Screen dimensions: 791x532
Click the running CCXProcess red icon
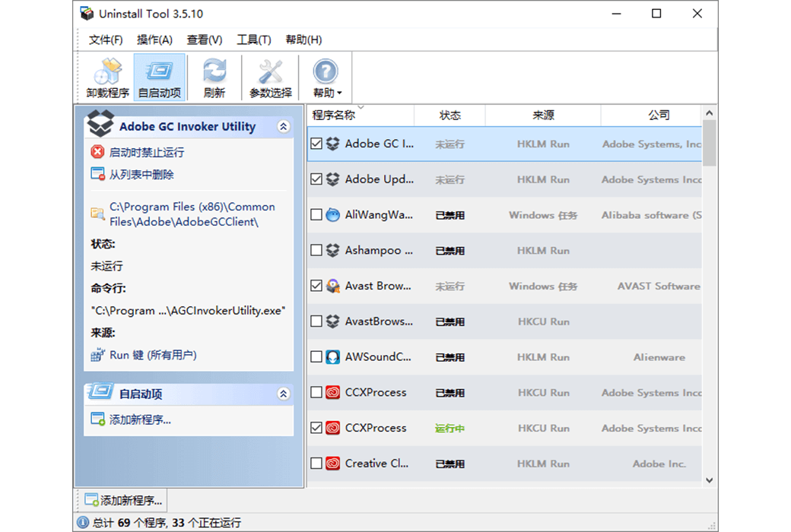[x=332, y=428]
